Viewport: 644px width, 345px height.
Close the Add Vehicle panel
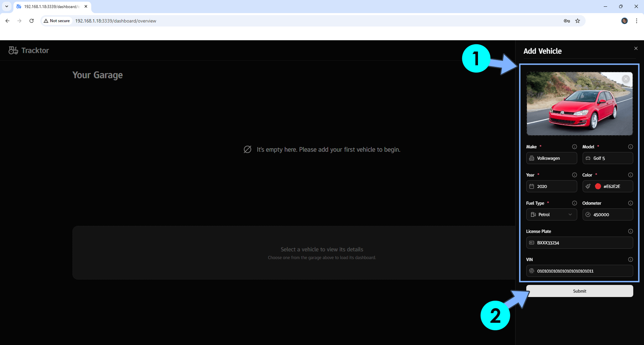(x=636, y=48)
